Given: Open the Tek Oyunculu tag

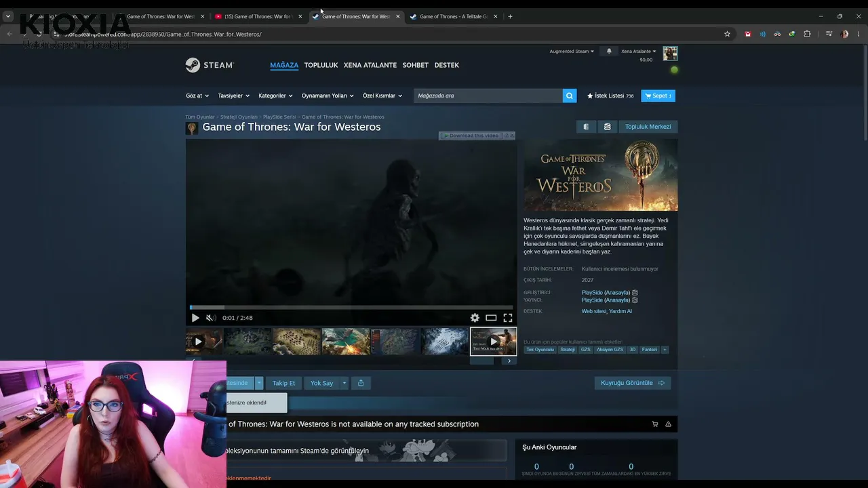Looking at the screenshot, I should 540,350.
